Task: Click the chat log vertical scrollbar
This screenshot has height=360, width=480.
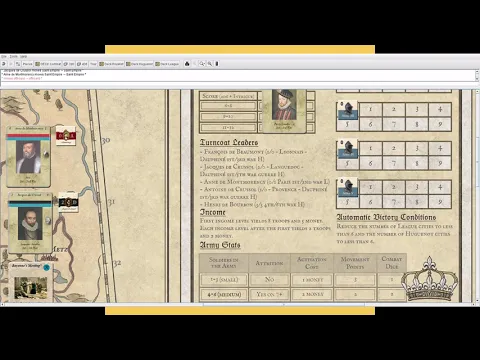Action: pos(477,75)
